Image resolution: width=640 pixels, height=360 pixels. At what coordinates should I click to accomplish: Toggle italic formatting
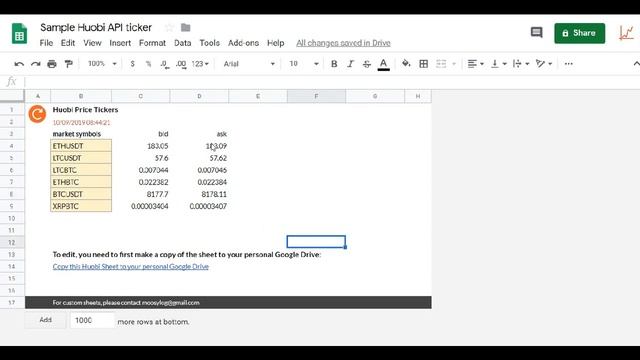(x=350, y=64)
